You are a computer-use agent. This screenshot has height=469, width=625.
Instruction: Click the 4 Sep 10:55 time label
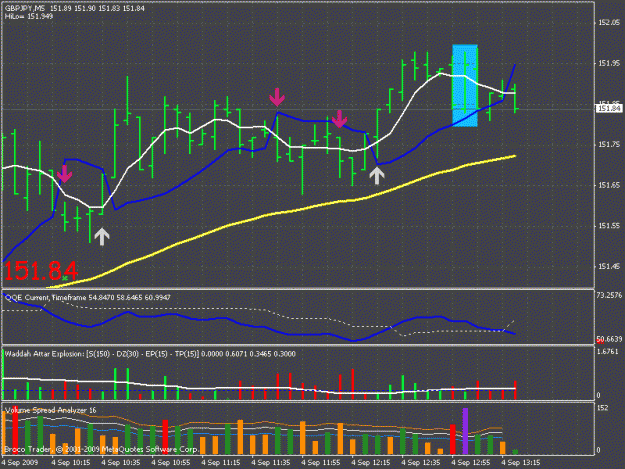(x=171, y=463)
